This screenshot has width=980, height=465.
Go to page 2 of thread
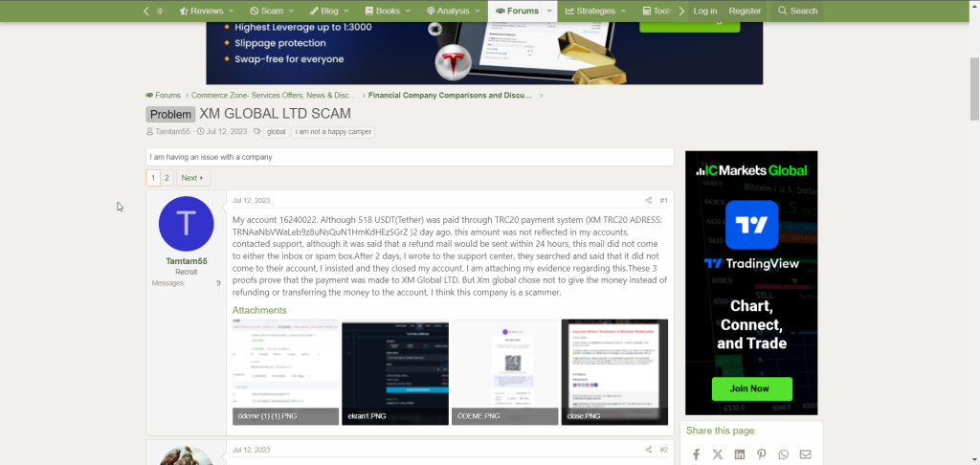click(x=167, y=178)
